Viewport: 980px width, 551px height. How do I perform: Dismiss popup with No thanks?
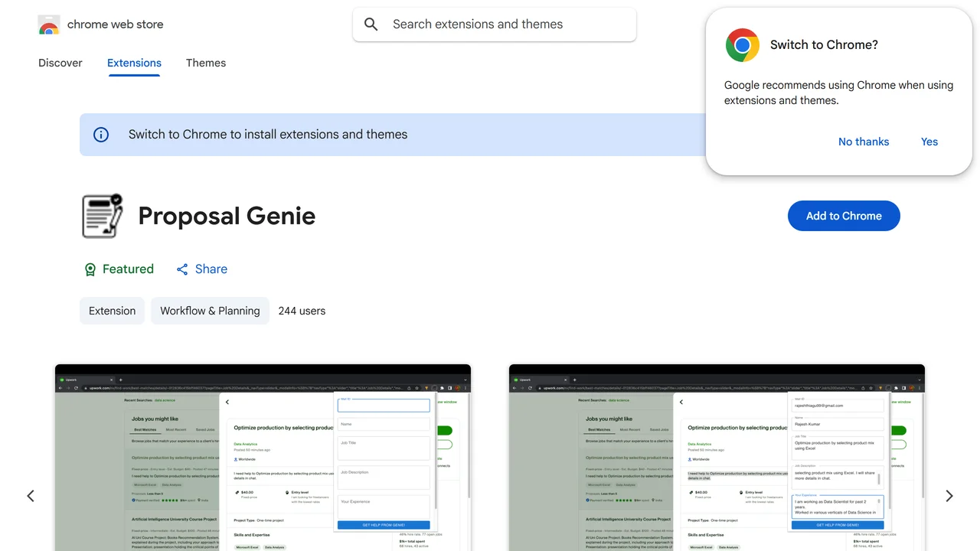[x=864, y=142]
